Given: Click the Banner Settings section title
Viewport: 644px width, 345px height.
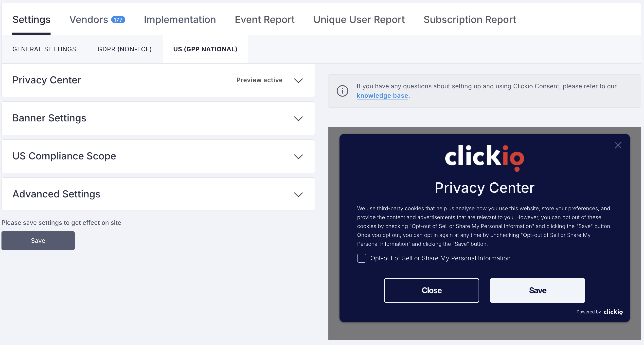Looking at the screenshot, I should (49, 118).
